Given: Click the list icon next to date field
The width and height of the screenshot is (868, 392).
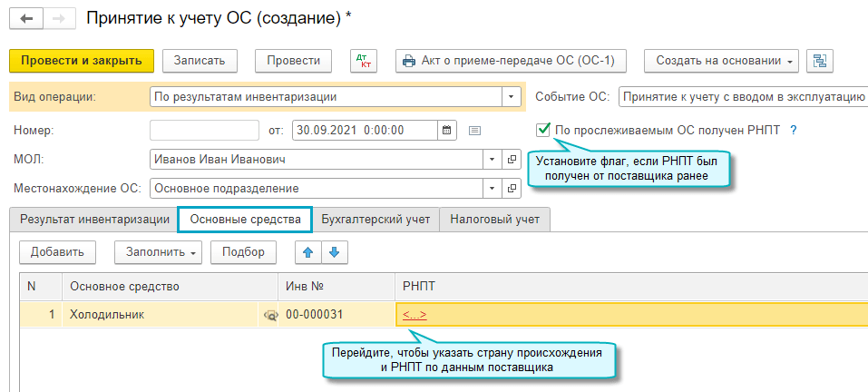Looking at the screenshot, I should tap(474, 131).
